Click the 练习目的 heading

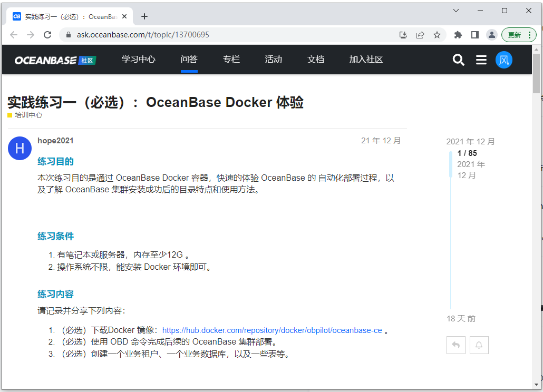click(x=55, y=162)
